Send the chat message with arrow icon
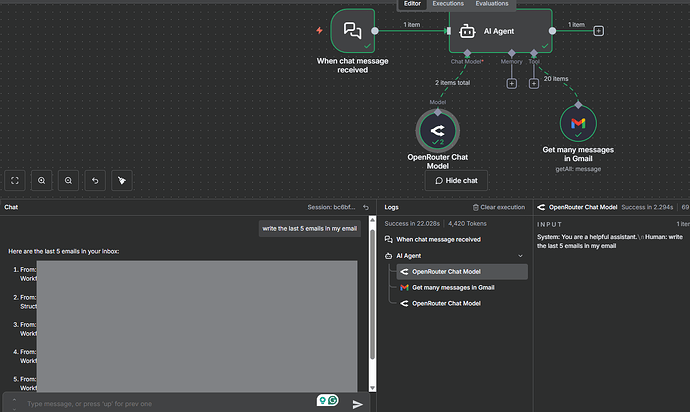690x412 pixels. coord(358,404)
